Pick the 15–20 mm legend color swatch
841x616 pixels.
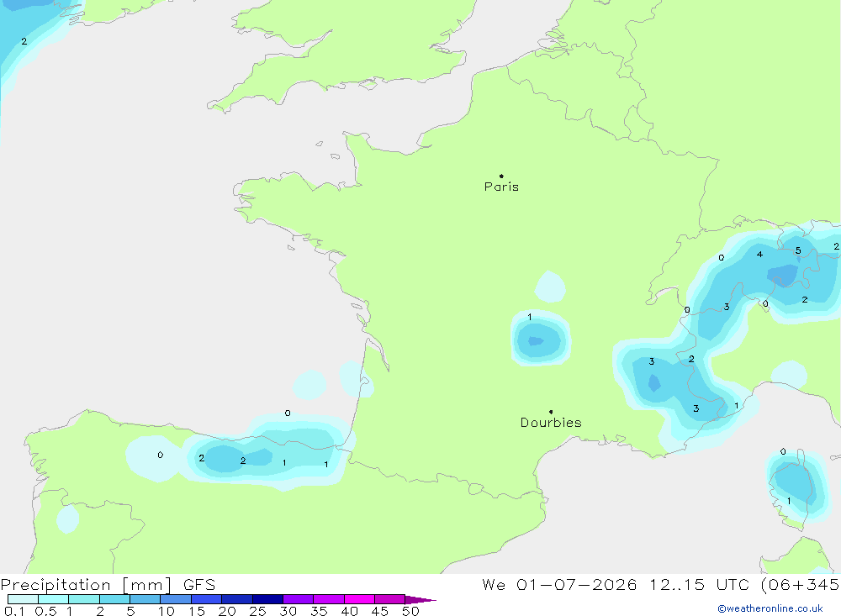pyautogui.click(x=206, y=599)
